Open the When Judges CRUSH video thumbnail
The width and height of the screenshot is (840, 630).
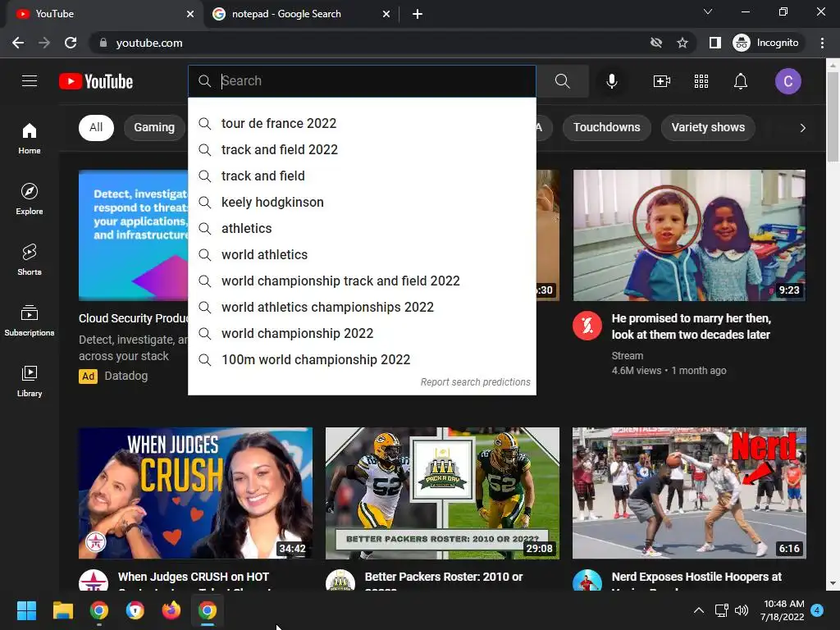(x=195, y=493)
